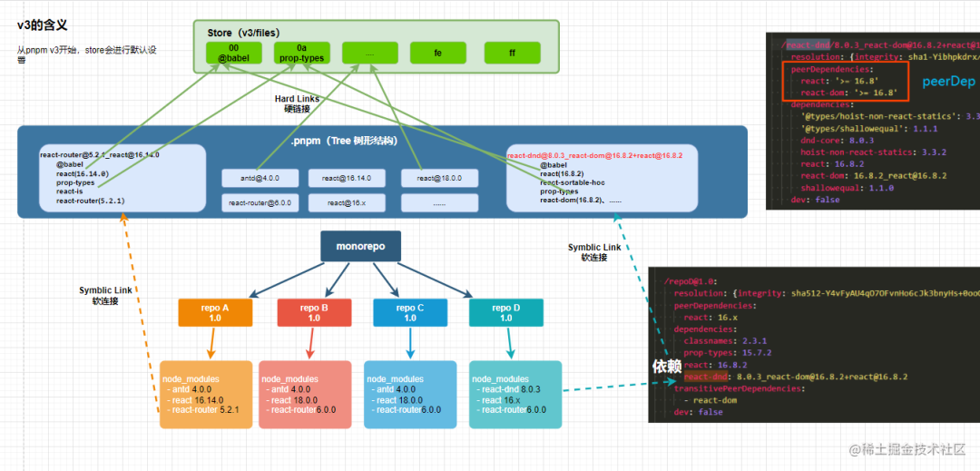
Task: Click the react@18.0.0 package box
Action: (x=439, y=178)
